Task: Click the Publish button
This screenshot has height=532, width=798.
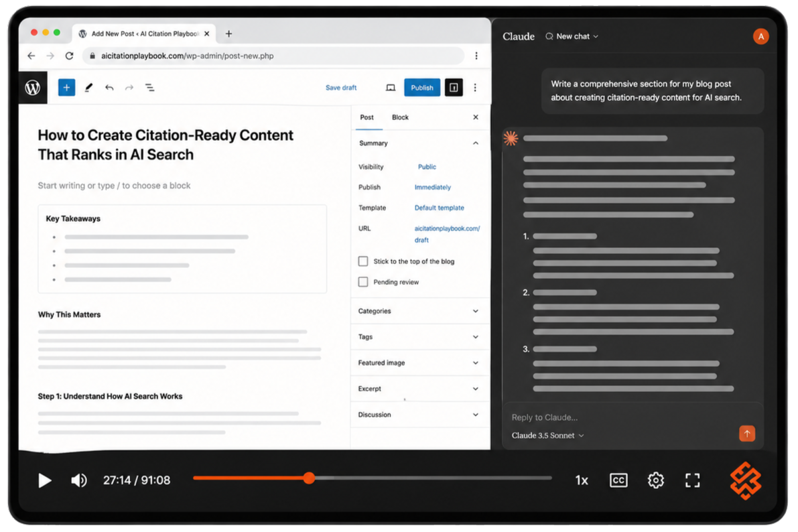Action: click(422, 88)
